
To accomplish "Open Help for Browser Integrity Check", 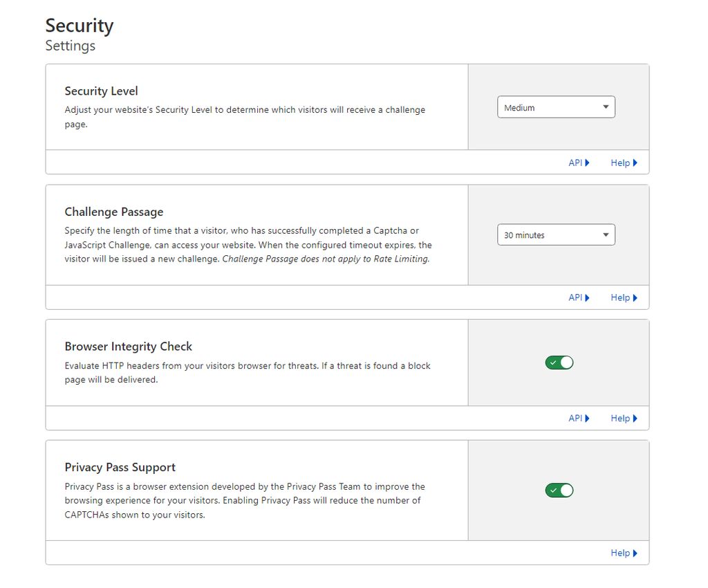I will (x=621, y=418).
